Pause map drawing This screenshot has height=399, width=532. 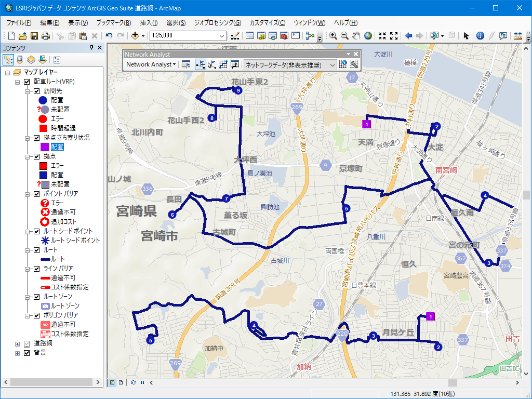tap(142, 382)
